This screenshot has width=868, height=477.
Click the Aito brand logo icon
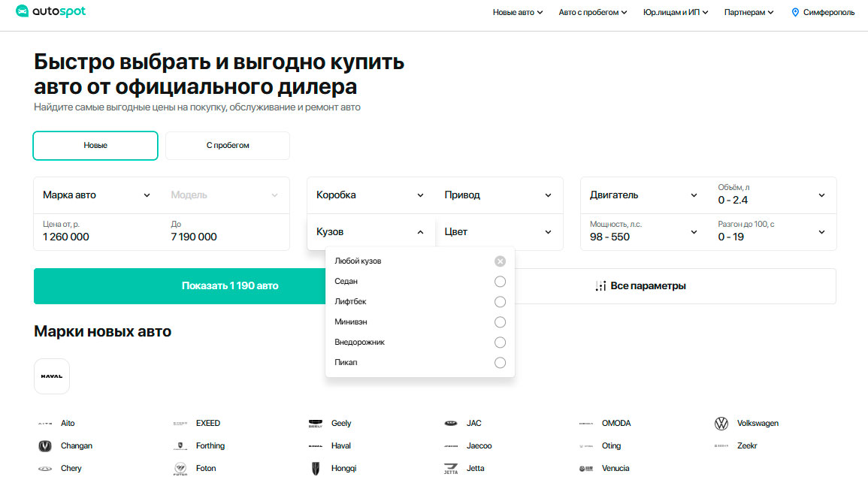45,424
